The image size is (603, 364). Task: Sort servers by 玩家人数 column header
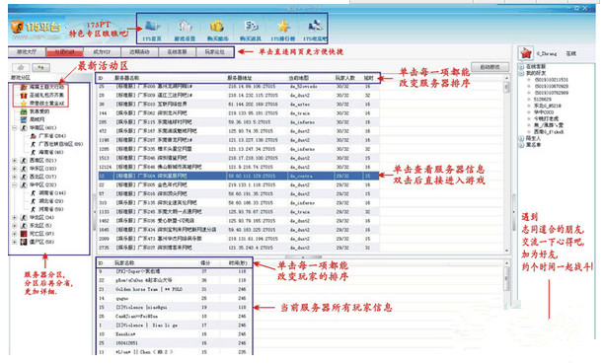[344, 78]
